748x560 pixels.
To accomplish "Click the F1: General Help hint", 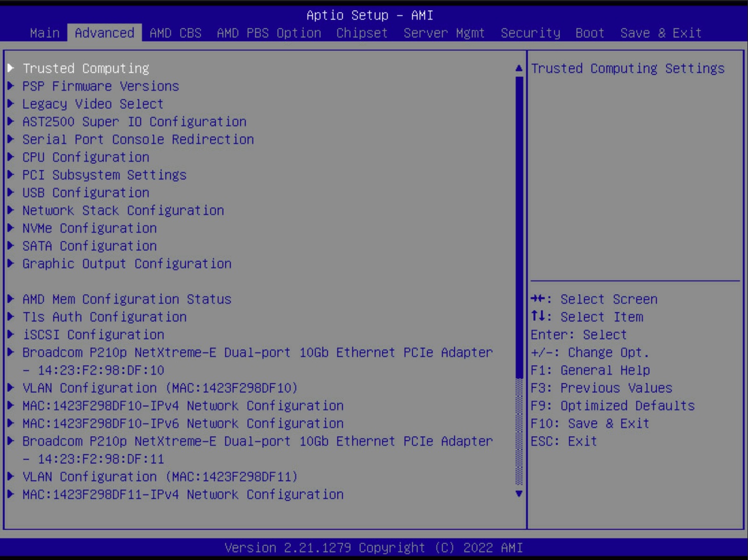I will 590,370.
